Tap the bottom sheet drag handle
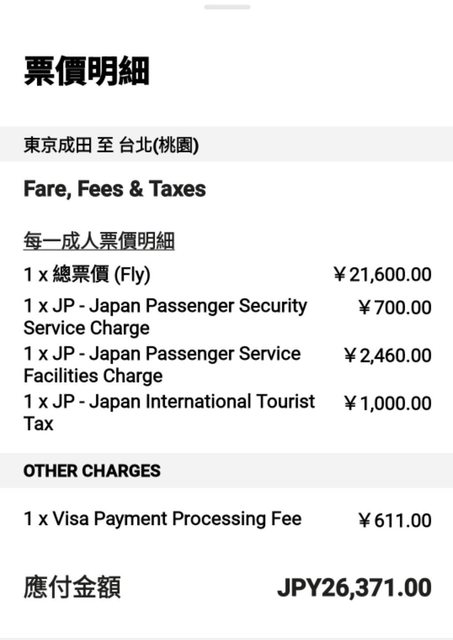The width and height of the screenshot is (453, 640). [227, 7]
